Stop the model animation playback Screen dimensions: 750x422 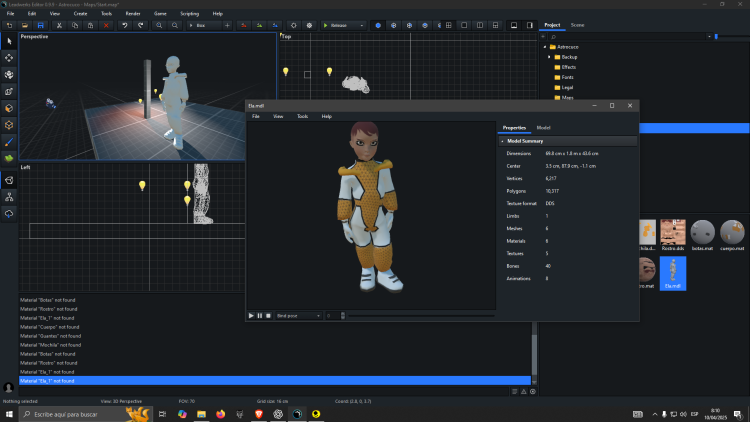pos(268,315)
